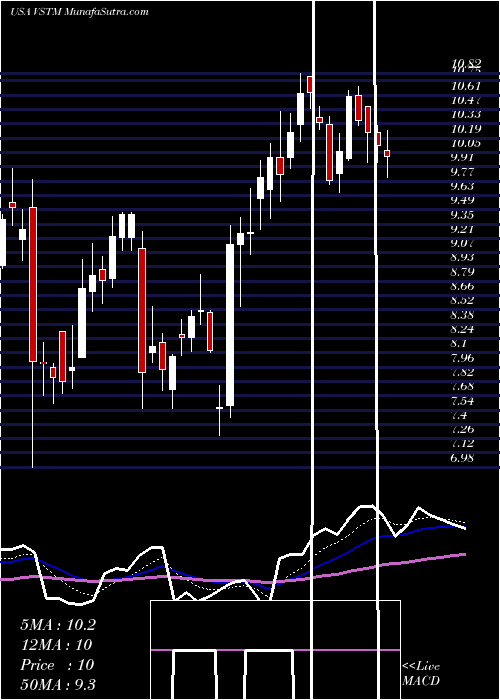This screenshot has width=500, height=700.
Task: Click the last red candlestick near 9.91
Action: pyautogui.click(x=387, y=153)
